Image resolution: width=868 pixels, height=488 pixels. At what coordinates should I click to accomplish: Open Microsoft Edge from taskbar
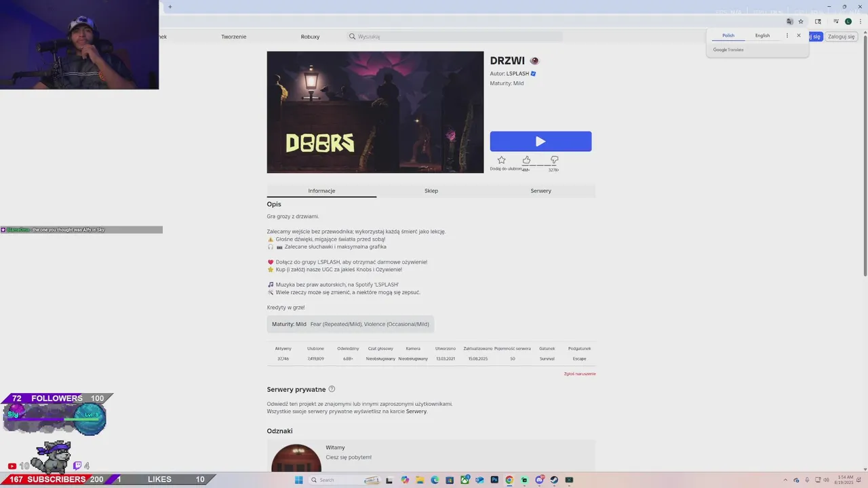pos(435,480)
